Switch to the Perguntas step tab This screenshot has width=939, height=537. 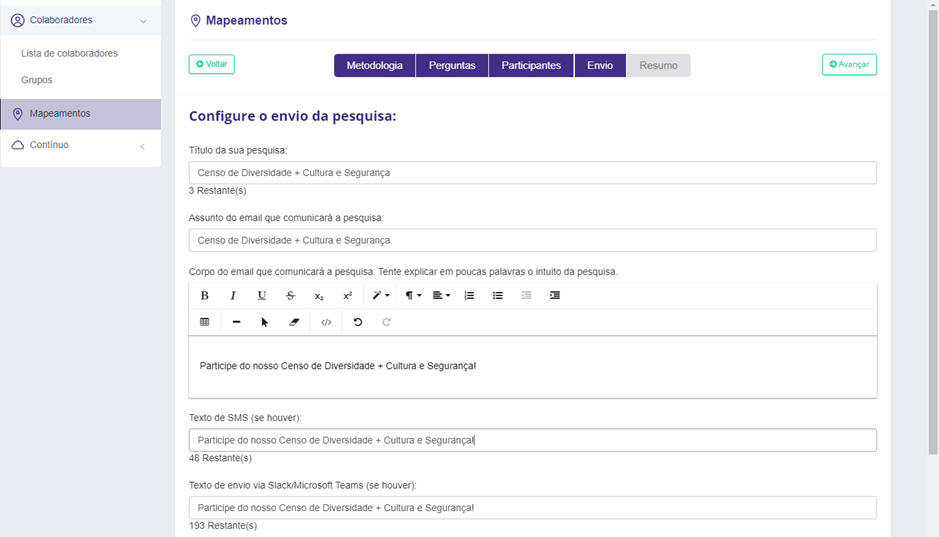(x=451, y=65)
